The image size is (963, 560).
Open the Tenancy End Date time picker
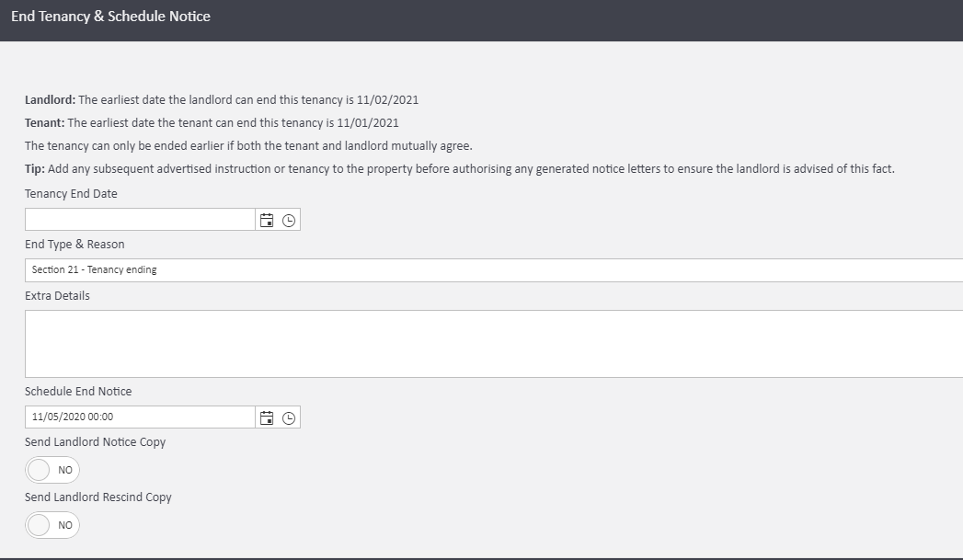[x=289, y=221]
